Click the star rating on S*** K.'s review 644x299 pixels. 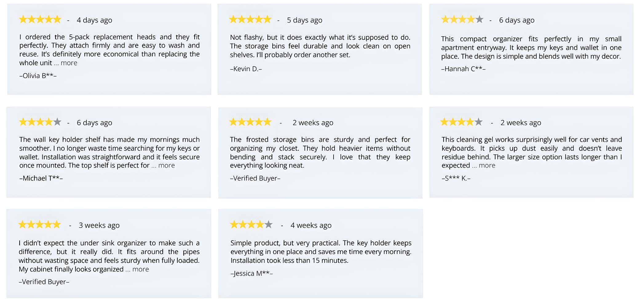coord(461,122)
